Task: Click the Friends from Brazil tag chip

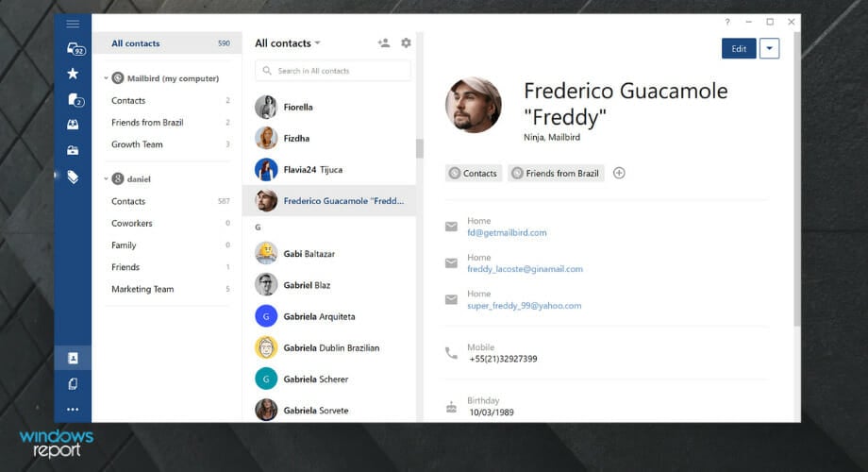Action: (x=557, y=173)
